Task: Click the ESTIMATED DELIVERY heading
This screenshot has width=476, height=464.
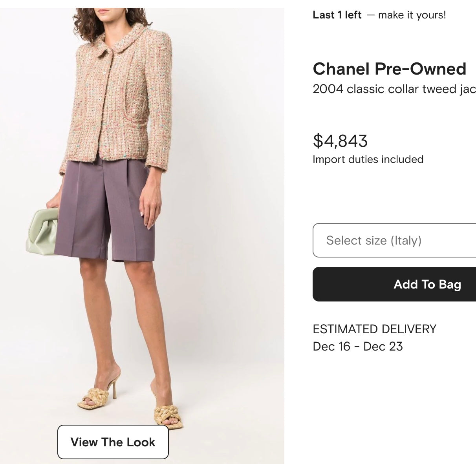Action: click(x=374, y=329)
